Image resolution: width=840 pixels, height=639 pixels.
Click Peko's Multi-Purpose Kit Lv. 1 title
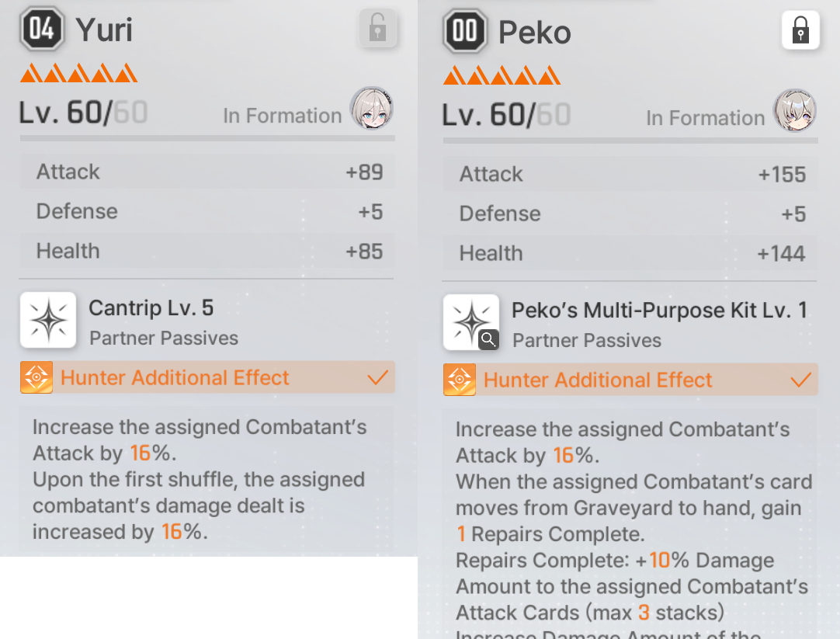point(659,310)
